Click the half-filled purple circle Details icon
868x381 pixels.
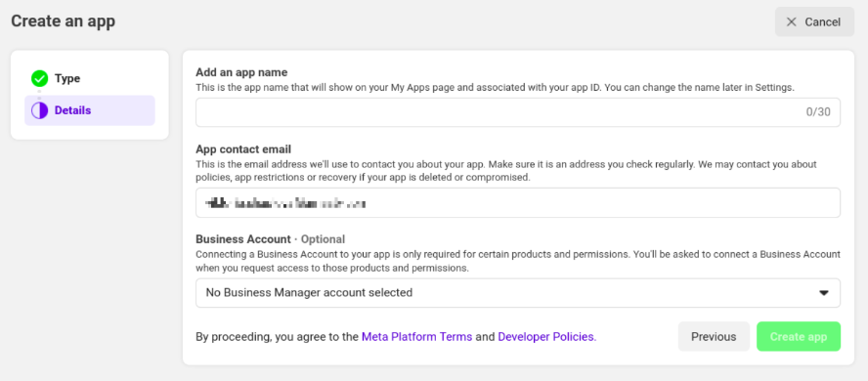40,110
